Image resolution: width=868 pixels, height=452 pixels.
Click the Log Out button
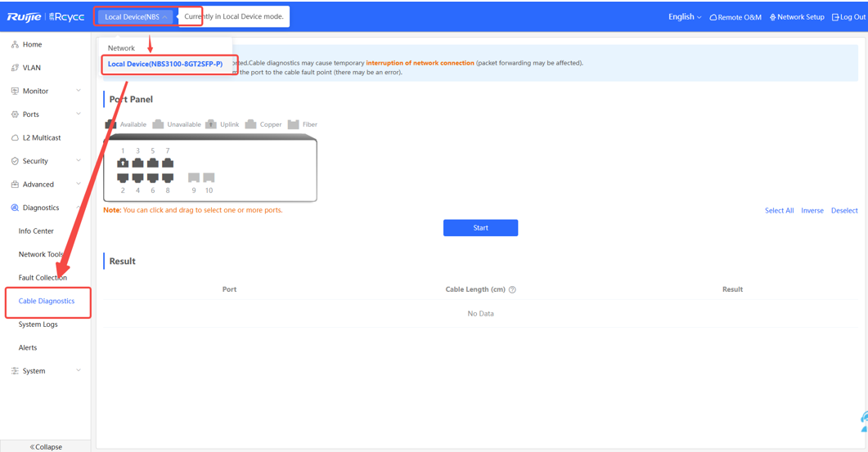coord(848,17)
